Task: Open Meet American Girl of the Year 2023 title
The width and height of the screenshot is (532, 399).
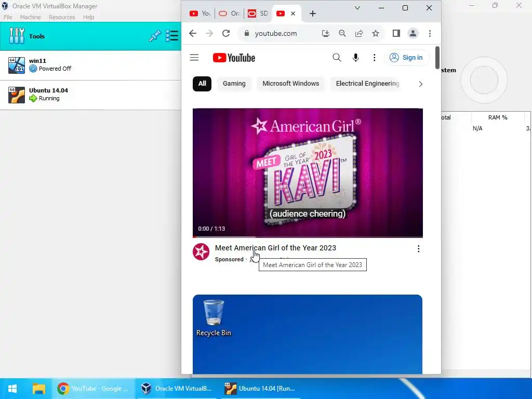Action: (275, 248)
